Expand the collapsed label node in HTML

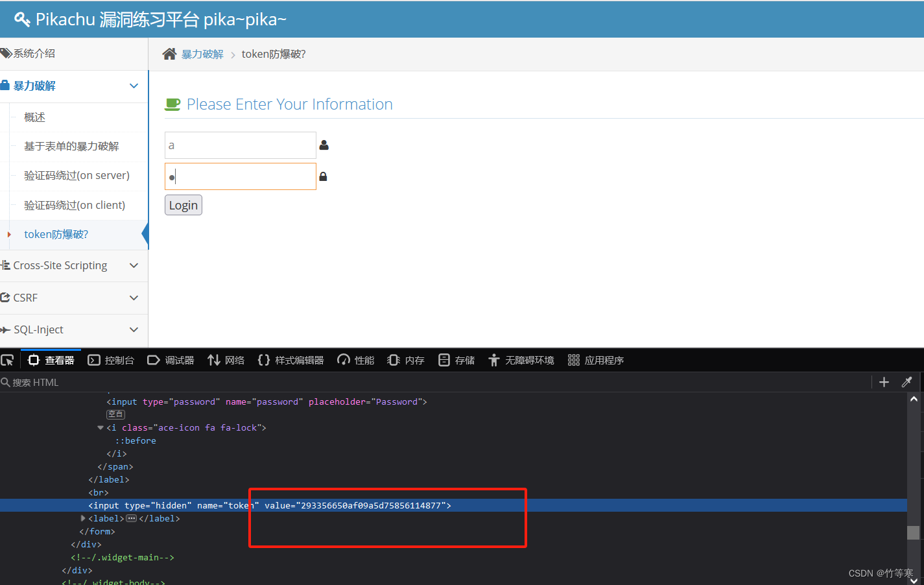click(83, 518)
